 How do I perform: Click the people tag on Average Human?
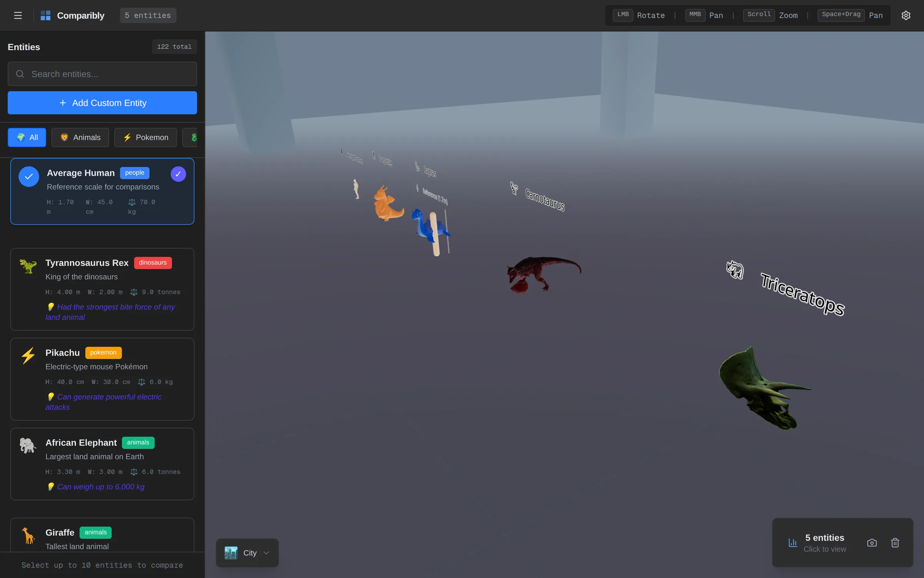point(135,173)
